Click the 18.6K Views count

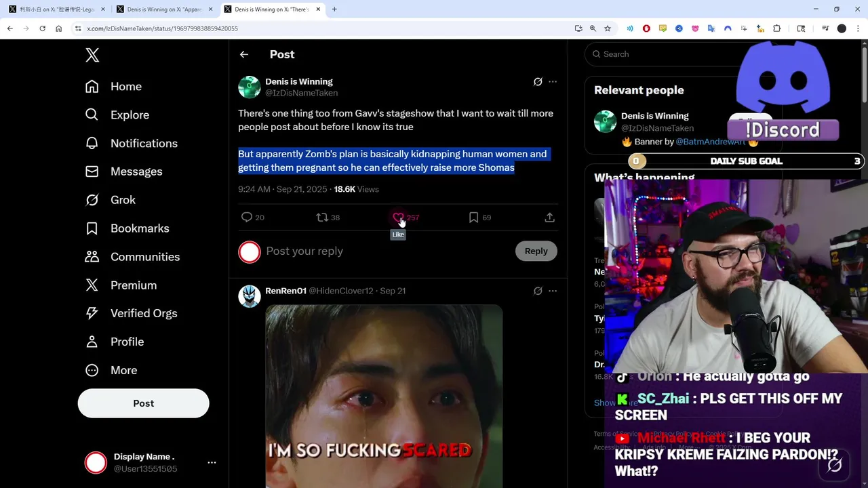356,189
